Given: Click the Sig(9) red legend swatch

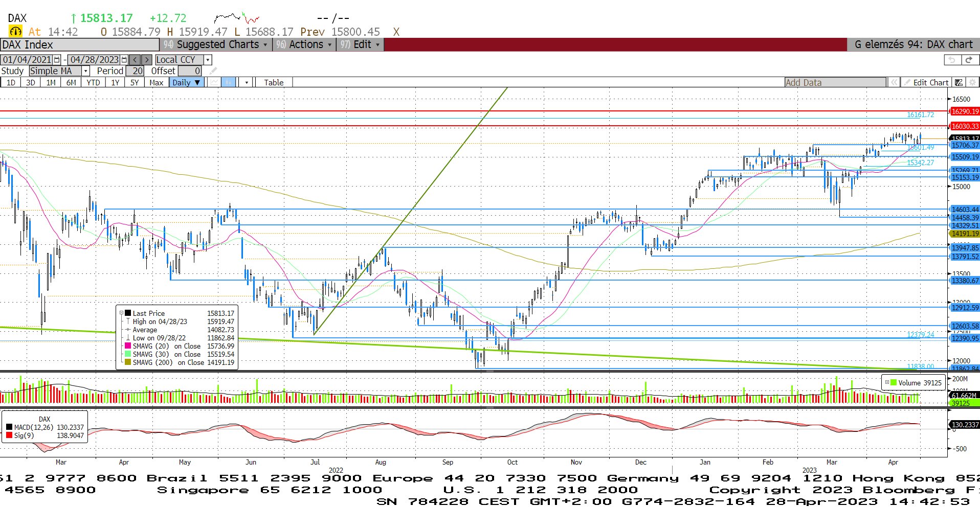Looking at the screenshot, I should 9,435.
